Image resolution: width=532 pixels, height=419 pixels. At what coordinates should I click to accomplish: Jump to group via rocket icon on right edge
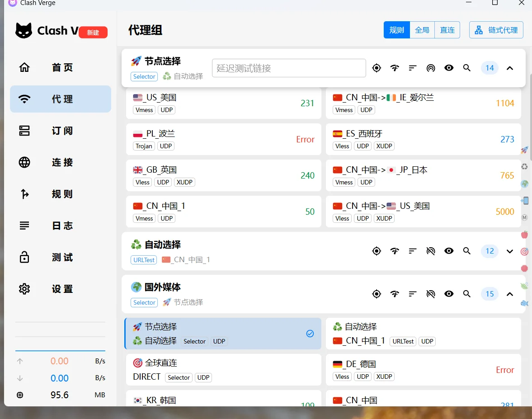524,150
